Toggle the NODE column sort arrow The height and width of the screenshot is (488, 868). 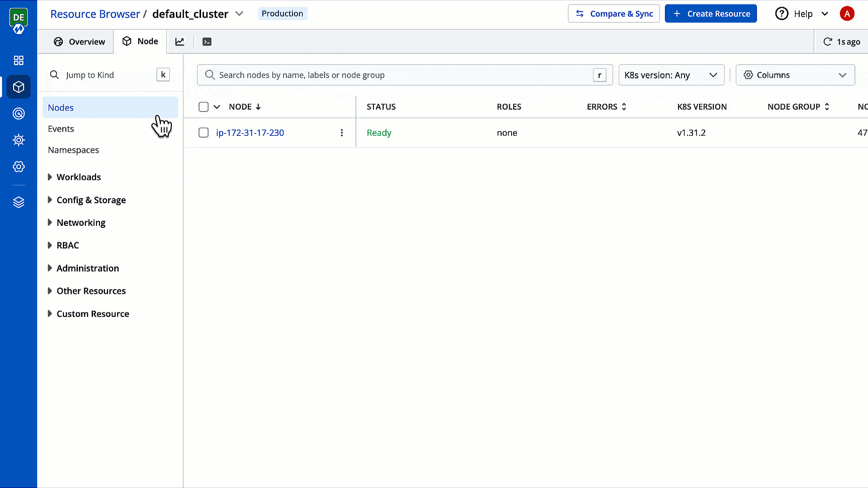click(x=258, y=107)
